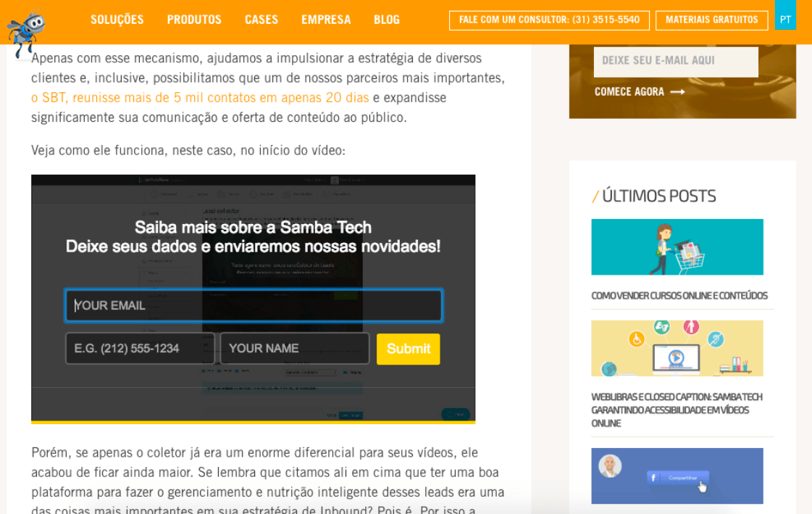The height and width of the screenshot is (514, 812).
Task: Click the YOUR EMAIL field in the video form
Action: point(254,306)
